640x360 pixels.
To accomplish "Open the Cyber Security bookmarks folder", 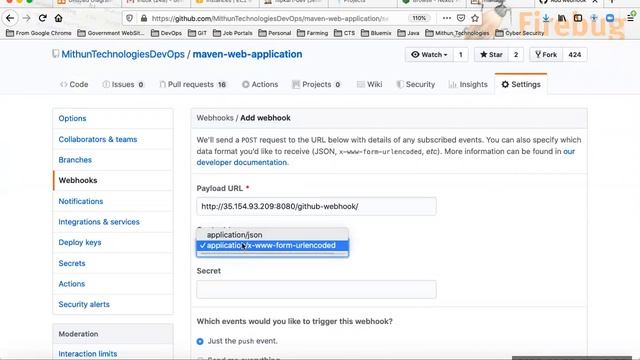I will tap(520, 33).
